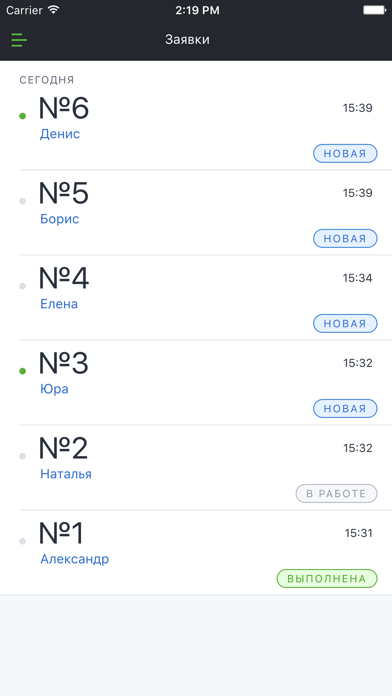Select customer name Наталья

coord(66,474)
